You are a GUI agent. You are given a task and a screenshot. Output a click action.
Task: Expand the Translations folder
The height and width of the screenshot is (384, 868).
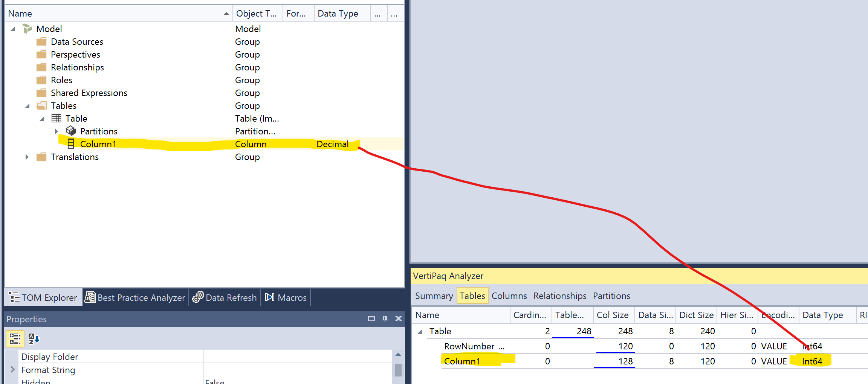point(26,157)
